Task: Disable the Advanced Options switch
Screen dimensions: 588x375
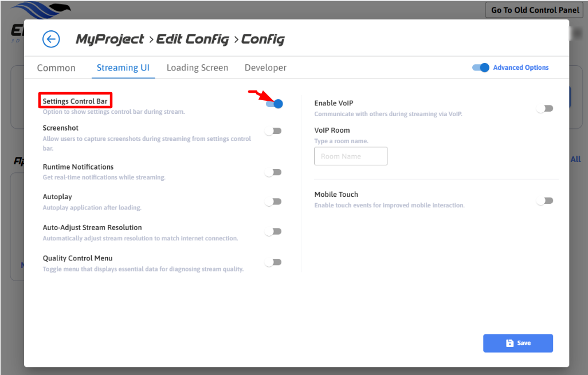Action: 481,68
